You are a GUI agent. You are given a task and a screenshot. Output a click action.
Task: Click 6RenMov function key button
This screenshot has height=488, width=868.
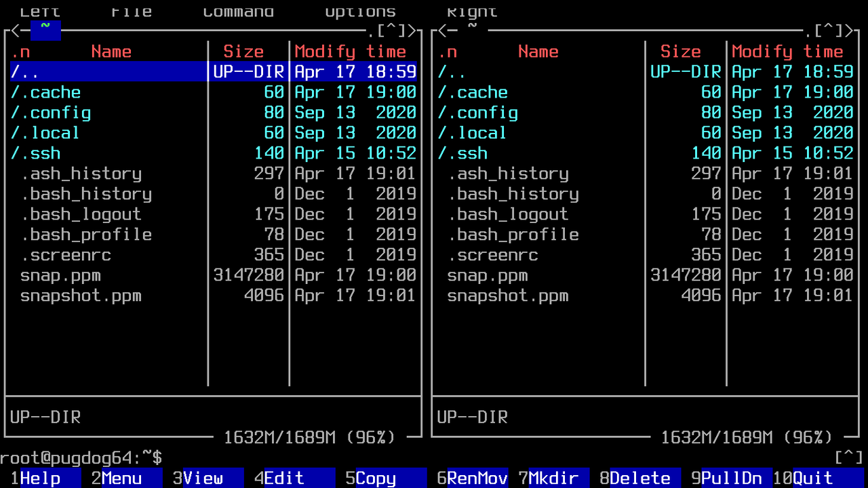tap(473, 478)
